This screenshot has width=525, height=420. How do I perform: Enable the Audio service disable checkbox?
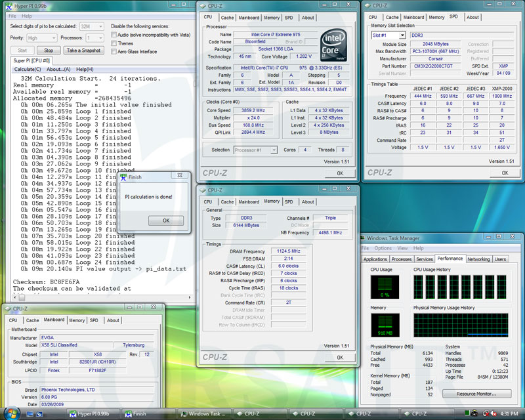tap(114, 34)
